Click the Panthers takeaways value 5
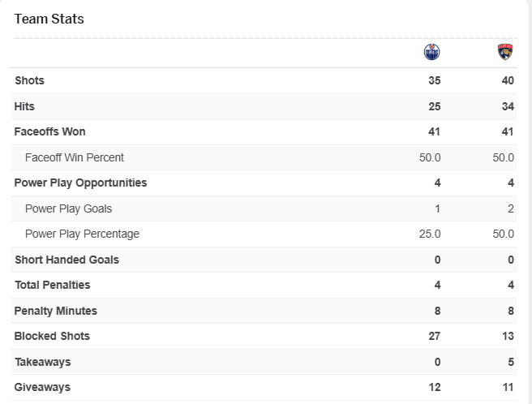Viewport: 532px width, 404px height. (x=511, y=362)
